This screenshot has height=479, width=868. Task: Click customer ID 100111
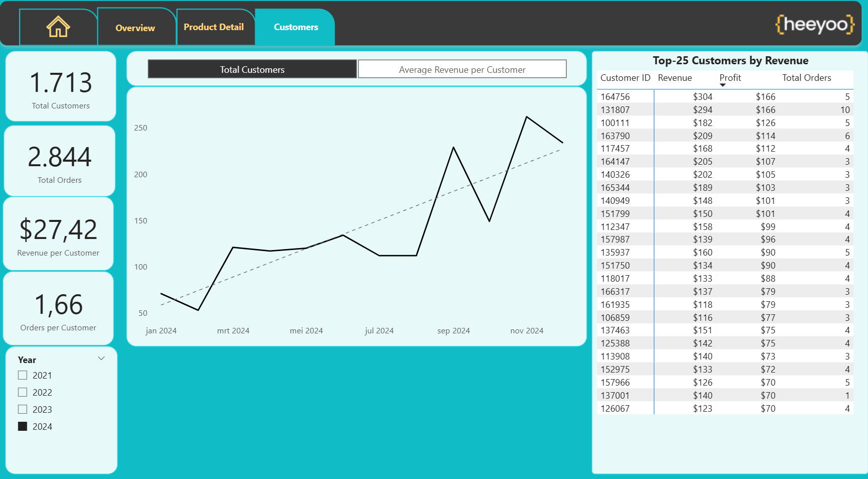point(615,123)
